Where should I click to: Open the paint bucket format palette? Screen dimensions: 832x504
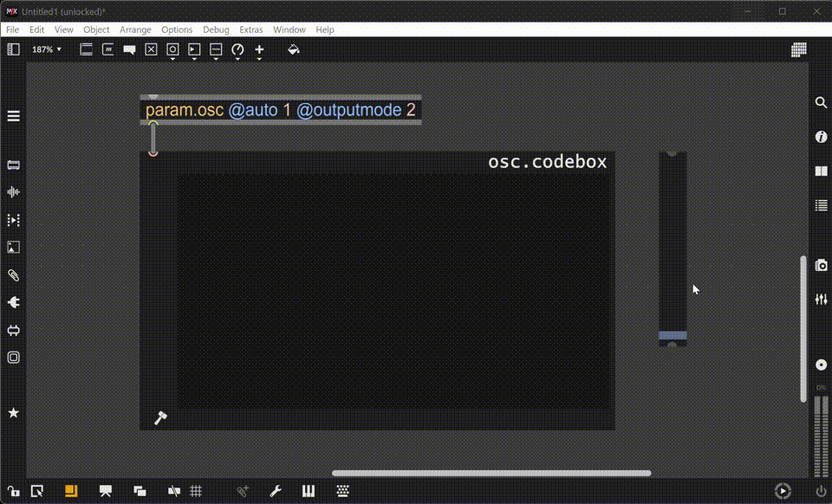(x=294, y=49)
